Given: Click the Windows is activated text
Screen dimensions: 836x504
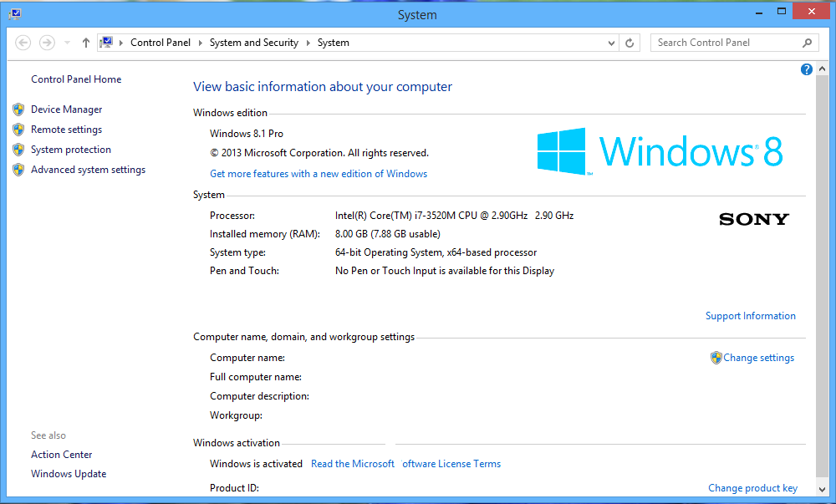Looking at the screenshot, I should click(256, 464).
